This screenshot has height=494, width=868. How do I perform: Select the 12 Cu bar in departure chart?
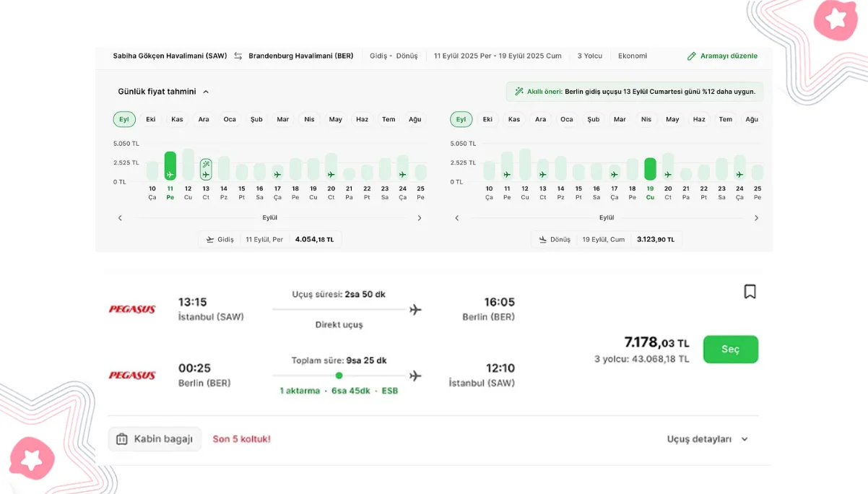click(188, 165)
